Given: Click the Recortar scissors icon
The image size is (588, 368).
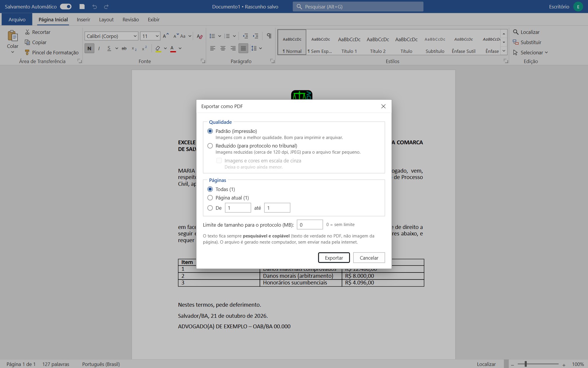Looking at the screenshot, I should pos(27,32).
